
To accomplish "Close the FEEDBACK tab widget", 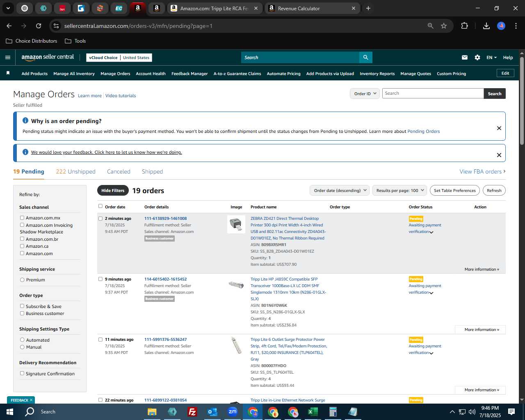I will (31, 400).
